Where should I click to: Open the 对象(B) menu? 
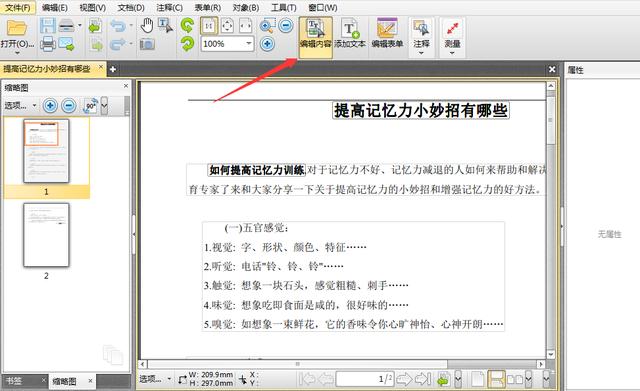[246, 7]
